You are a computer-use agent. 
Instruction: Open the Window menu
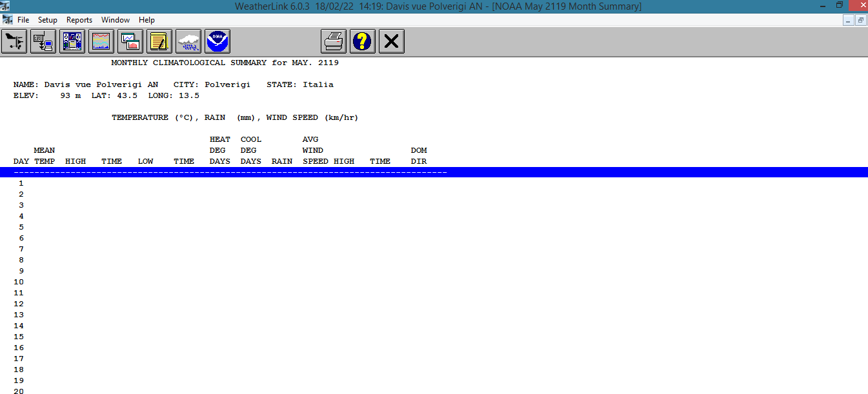pyautogui.click(x=116, y=20)
